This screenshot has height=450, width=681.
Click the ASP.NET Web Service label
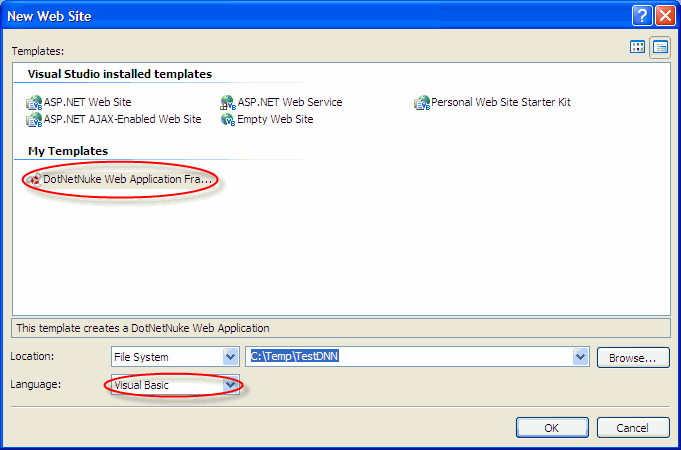(290, 103)
